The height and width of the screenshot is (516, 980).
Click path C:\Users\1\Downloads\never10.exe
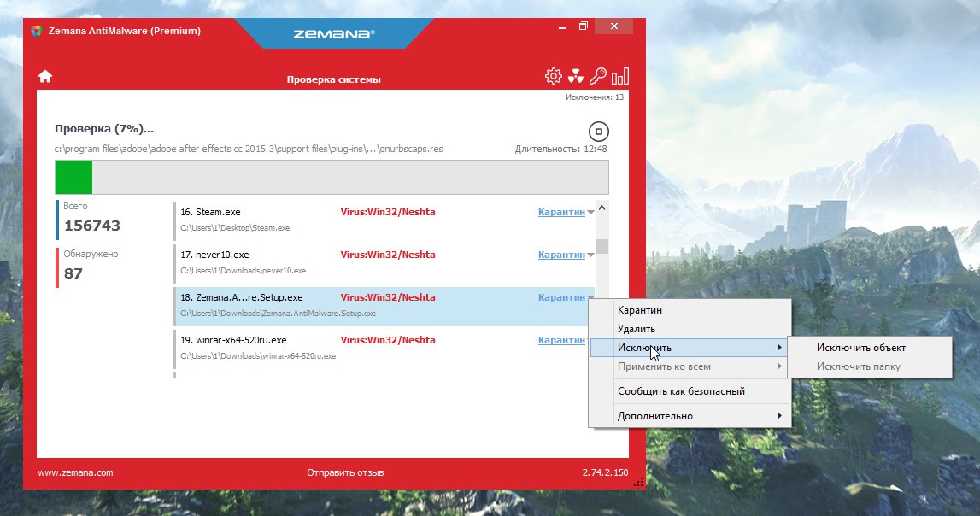pos(244,271)
